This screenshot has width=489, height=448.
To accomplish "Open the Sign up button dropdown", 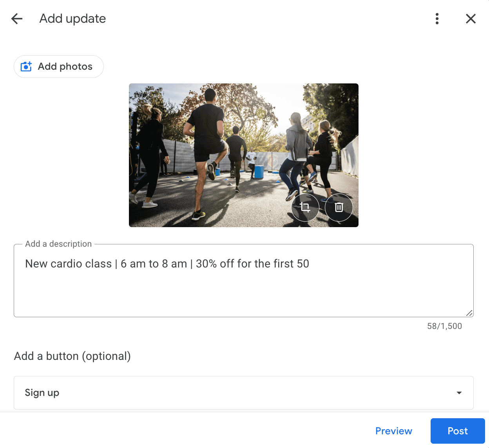I will 244,392.
